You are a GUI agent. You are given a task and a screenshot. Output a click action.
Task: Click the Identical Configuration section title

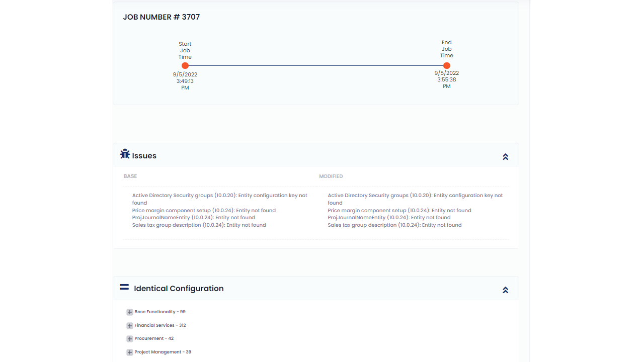[x=179, y=289]
